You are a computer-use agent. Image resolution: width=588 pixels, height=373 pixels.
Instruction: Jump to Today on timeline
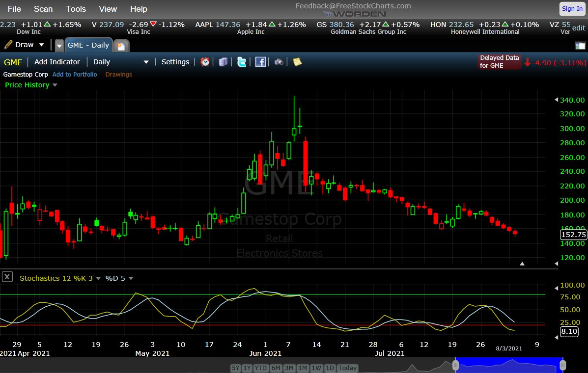[347, 368]
